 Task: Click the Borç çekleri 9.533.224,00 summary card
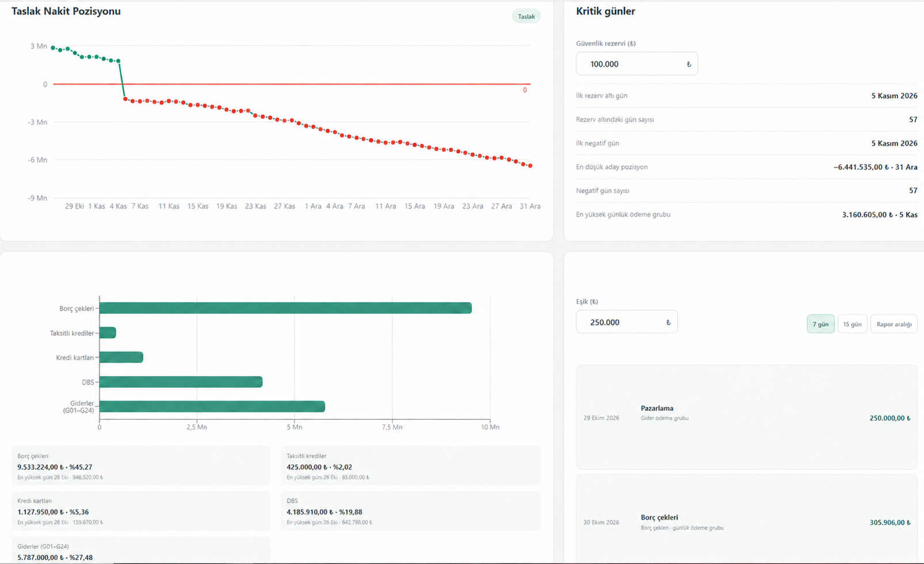pos(141,466)
